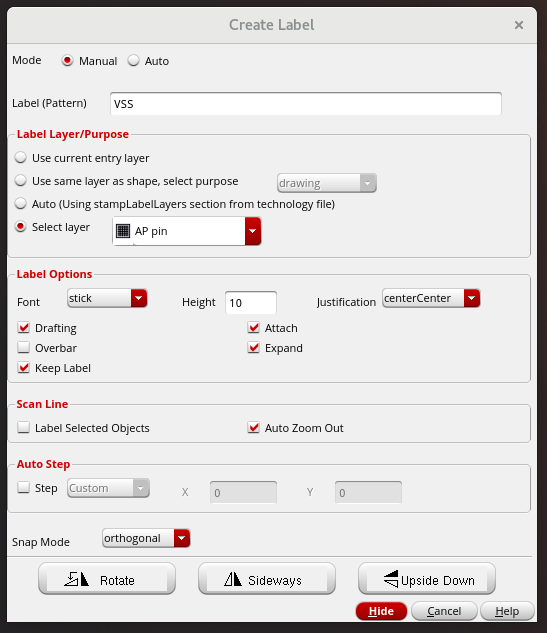The width and height of the screenshot is (547, 633).
Task: Toggle the Expand checkbox
Action: click(x=254, y=347)
